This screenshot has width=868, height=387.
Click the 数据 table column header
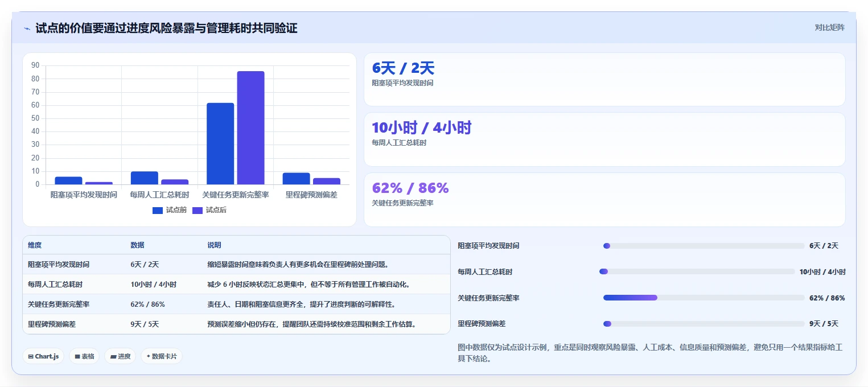[x=137, y=245]
